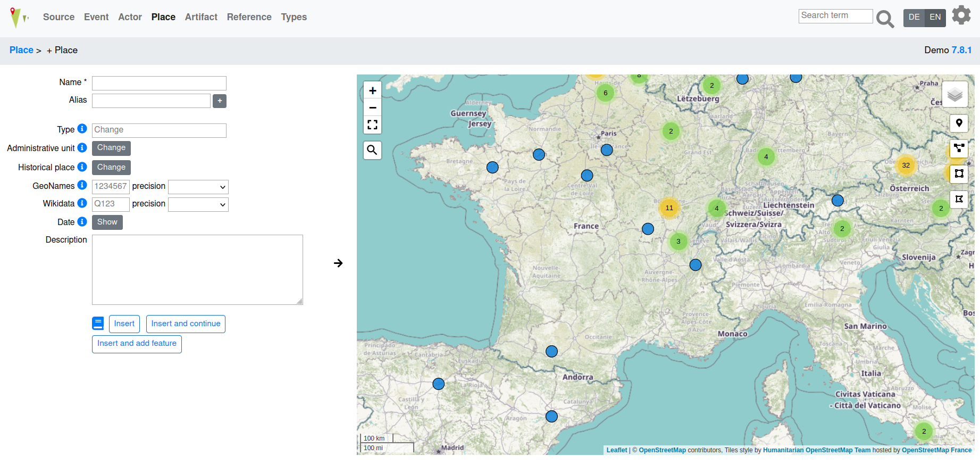The width and height of the screenshot is (980, 464).
Task: Switch language to EN
Action: click(x=935, y=18)
